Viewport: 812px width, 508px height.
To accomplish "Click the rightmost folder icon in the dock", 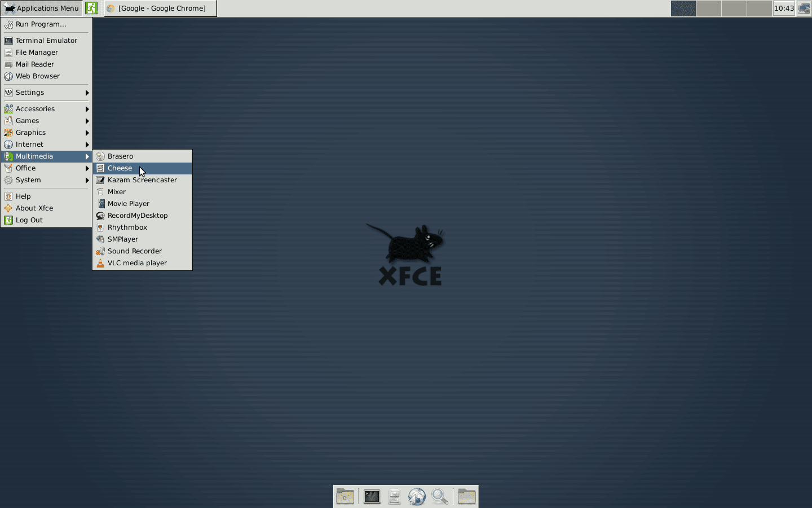I will [466, 497].
